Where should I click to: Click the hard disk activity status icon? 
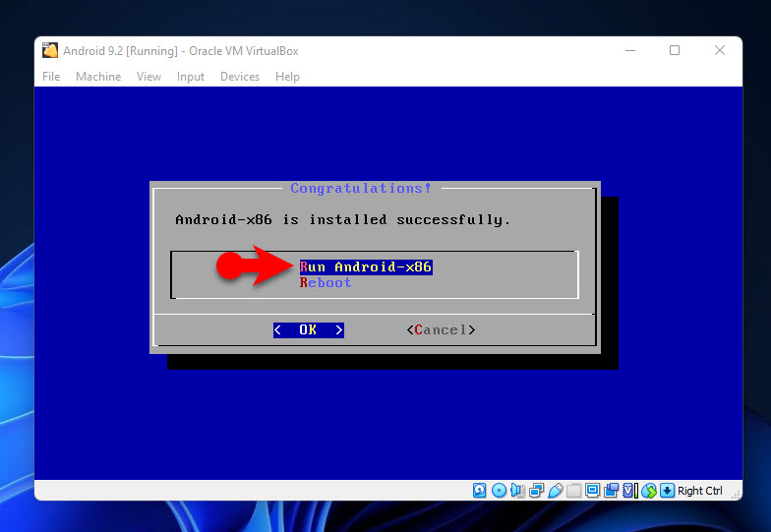coord(480,490)
